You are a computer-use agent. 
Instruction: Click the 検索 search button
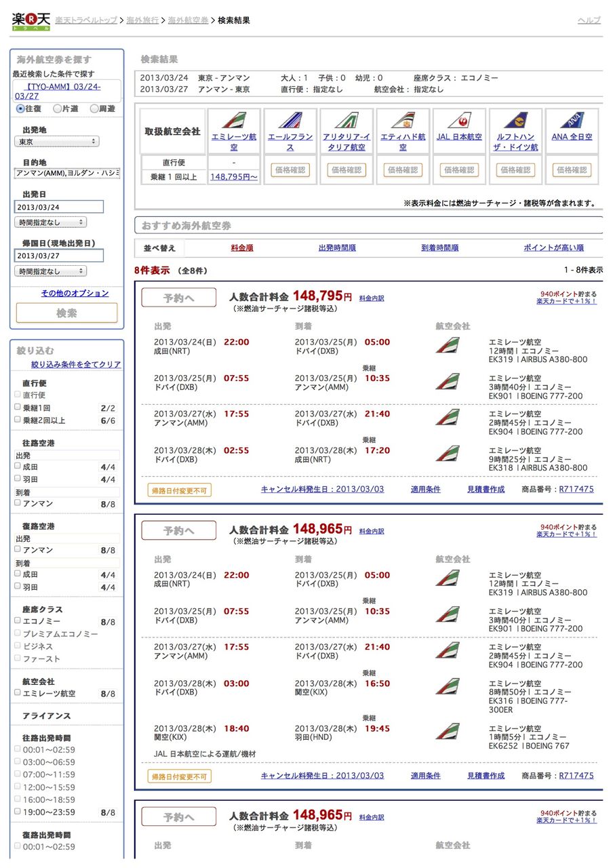[x=67, y=313]
